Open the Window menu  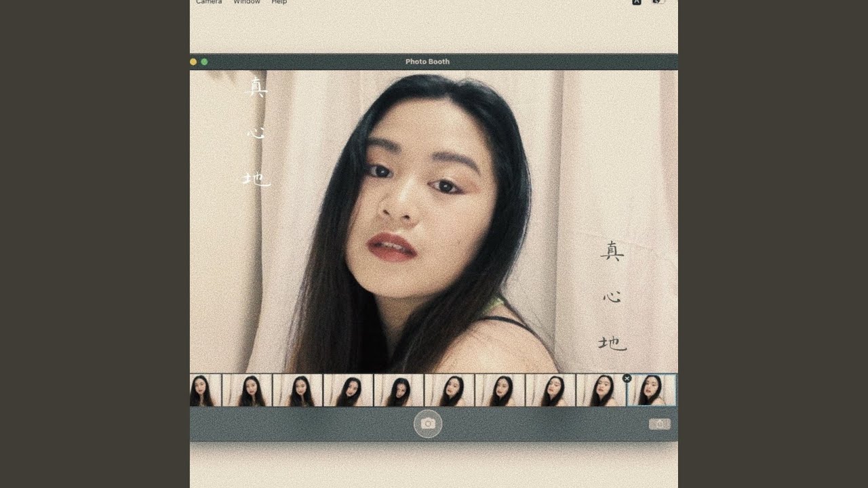(247, 2)
